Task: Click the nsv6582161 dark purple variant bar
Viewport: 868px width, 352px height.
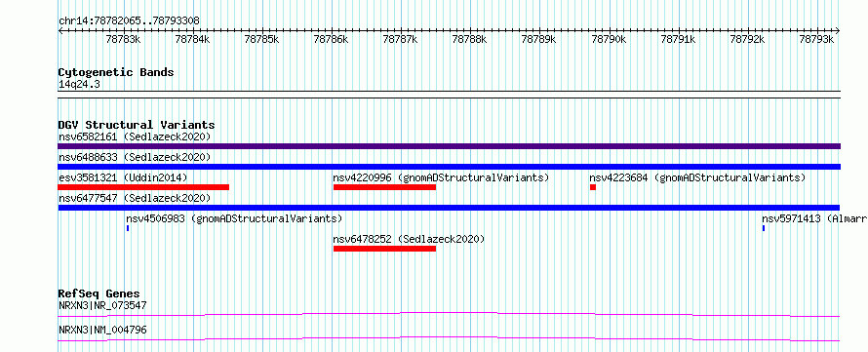Action: pyautogui.click(x=449, y=146)
